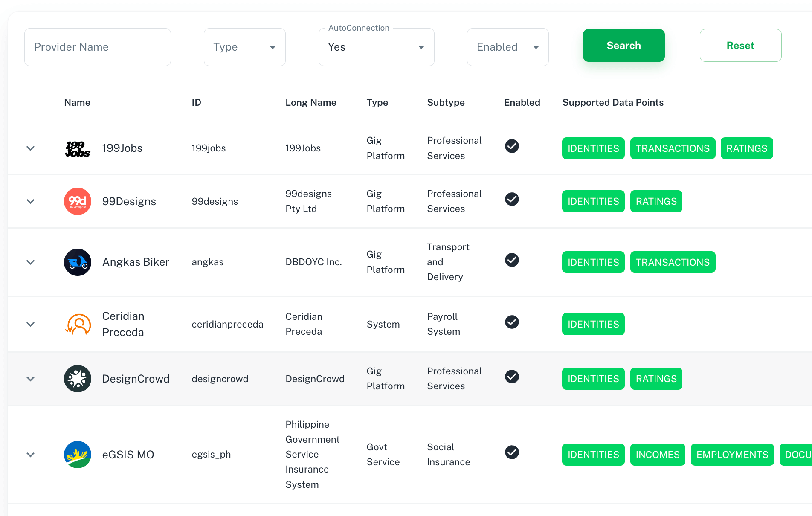Click the Subtype column header

(x=446, y=102)
